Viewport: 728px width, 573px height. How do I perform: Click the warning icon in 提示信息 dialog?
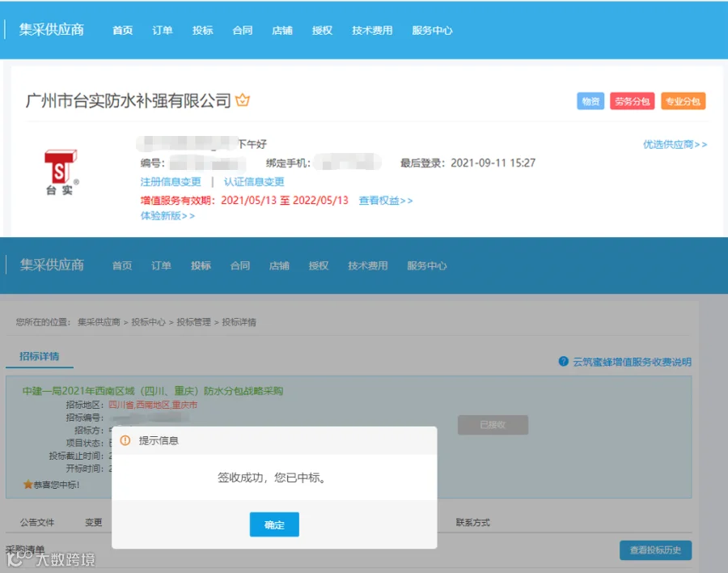[125, 440]
